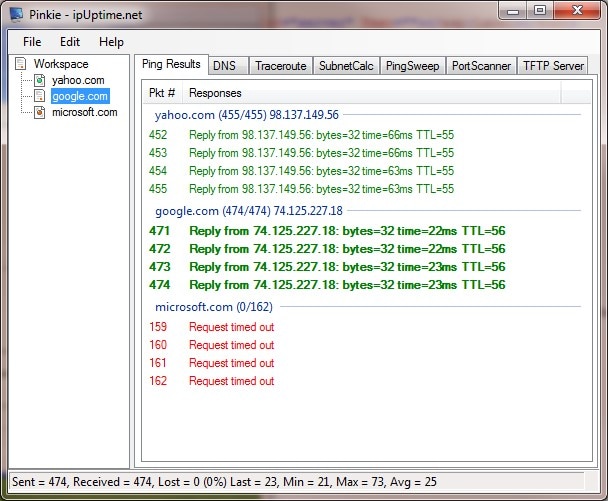The height and width of the screenshot is (501, 608).
Task: Select google.com in the workspace tree
Action: tap(80, 96)
